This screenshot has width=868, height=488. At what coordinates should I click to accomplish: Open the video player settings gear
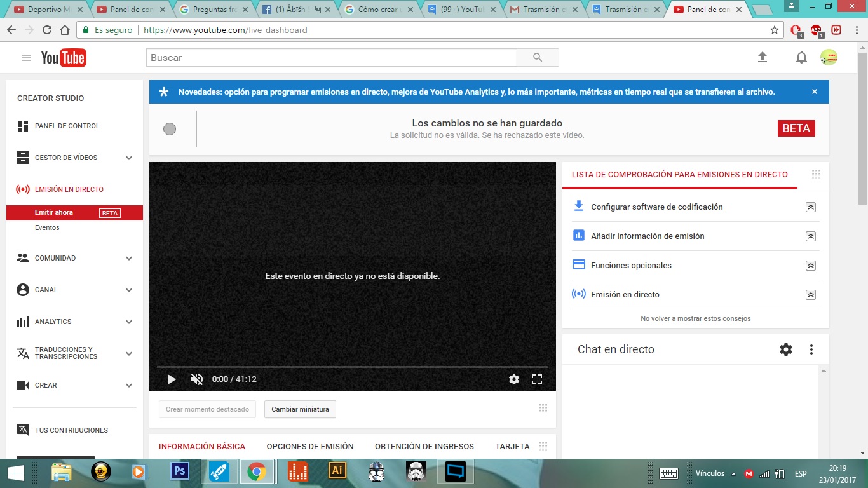[514, 379]
